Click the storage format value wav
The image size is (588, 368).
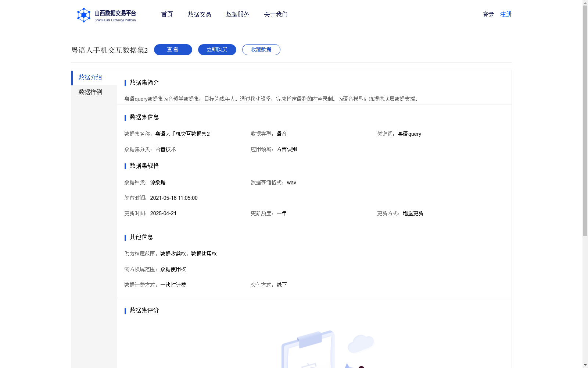(291, 183)
